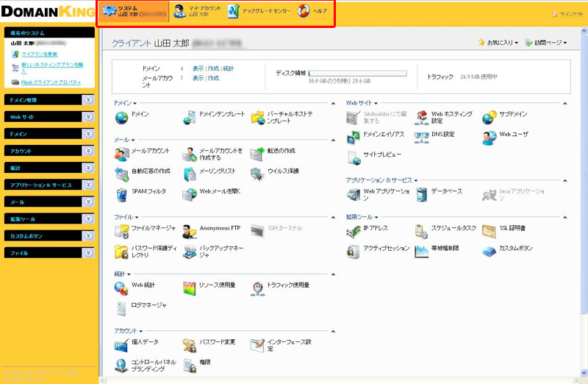
Task: Open メールアカウント icon
Action: [121, 154]
